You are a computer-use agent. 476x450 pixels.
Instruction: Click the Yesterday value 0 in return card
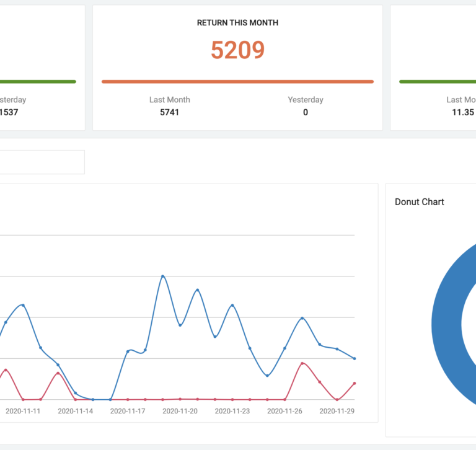[x=305, y=112]
